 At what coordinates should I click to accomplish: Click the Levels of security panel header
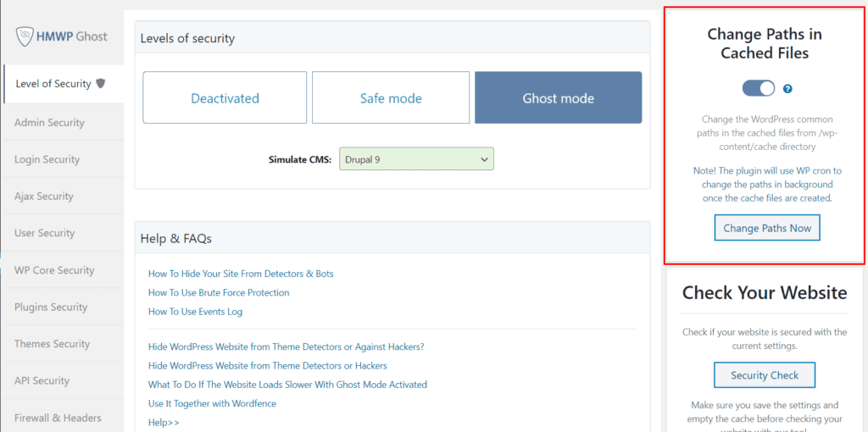click(392, 38)
